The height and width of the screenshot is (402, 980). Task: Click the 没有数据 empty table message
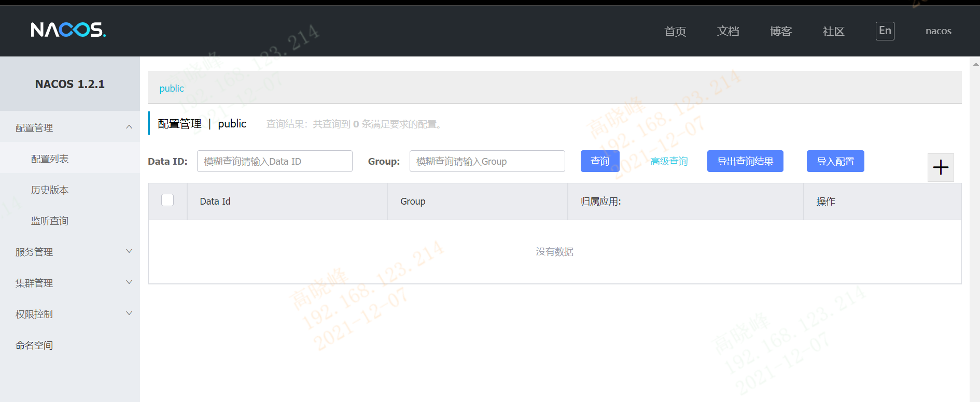point(554,252)
